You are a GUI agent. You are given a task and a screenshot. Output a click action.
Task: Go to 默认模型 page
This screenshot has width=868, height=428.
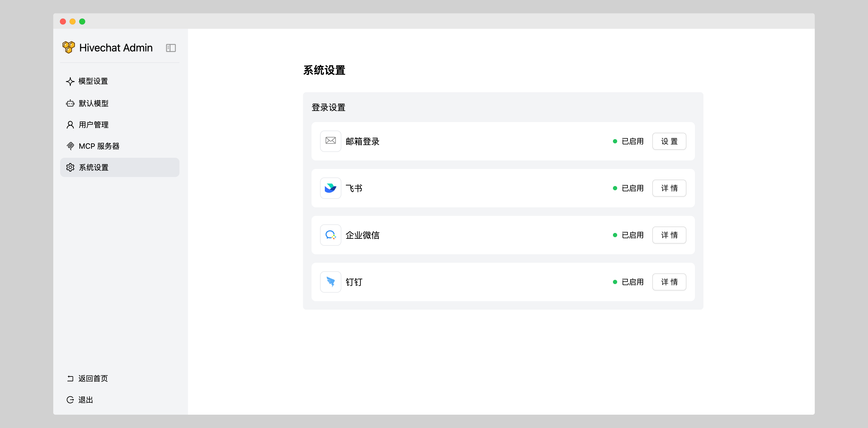pyautogui.click(x=93, y=103)
